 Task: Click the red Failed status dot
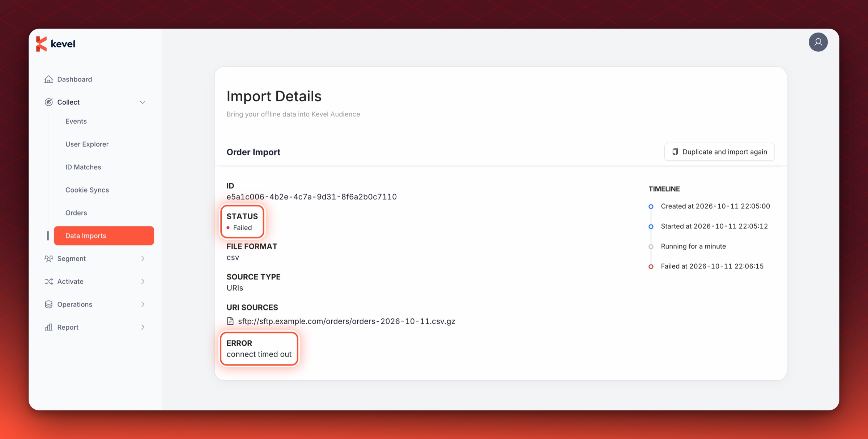click(228, 228)
